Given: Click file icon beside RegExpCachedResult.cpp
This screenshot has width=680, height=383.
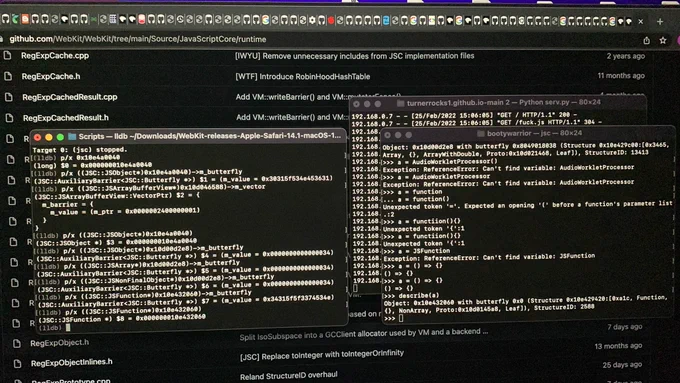Looking at the screenshot, I should pos(9,97).
